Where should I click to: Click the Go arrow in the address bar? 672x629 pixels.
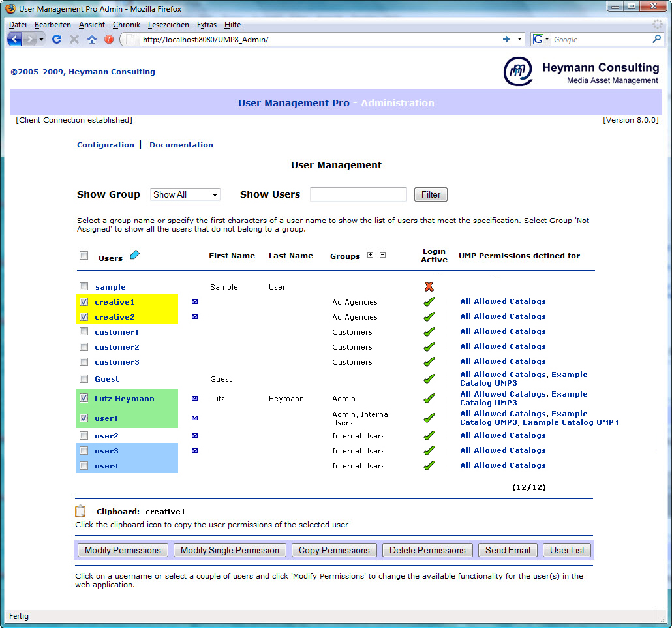pos(506,39)
